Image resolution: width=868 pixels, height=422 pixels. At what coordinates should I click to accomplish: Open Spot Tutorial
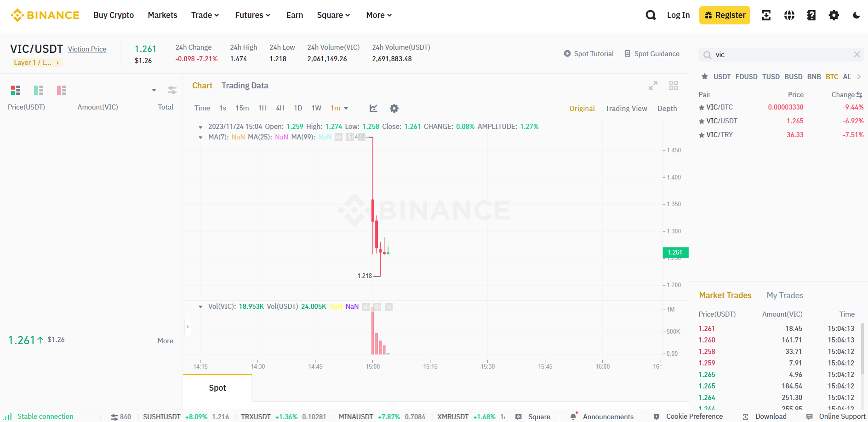(588, 54)
